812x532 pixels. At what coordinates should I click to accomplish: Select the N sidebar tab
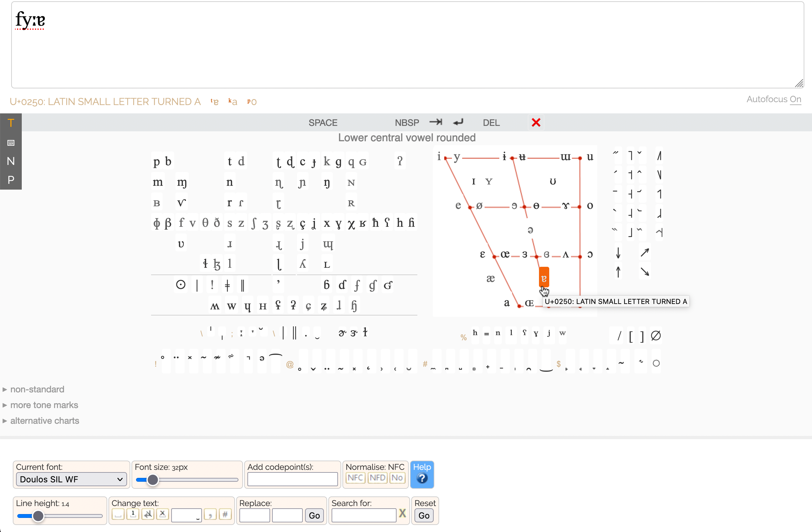coord(11,161)
